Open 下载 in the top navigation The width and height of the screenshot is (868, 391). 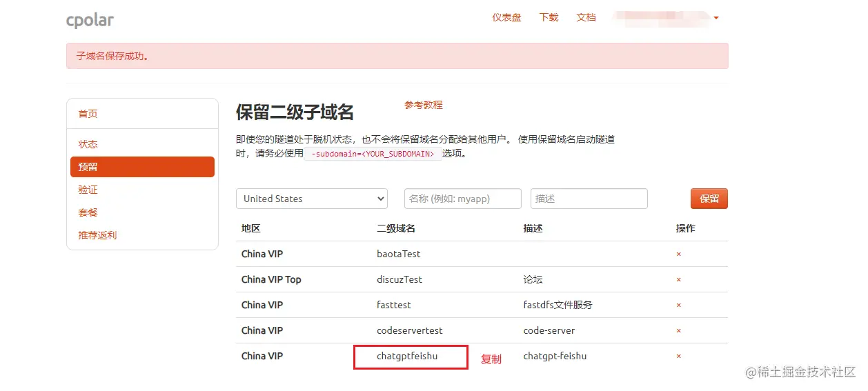[549, 17]
